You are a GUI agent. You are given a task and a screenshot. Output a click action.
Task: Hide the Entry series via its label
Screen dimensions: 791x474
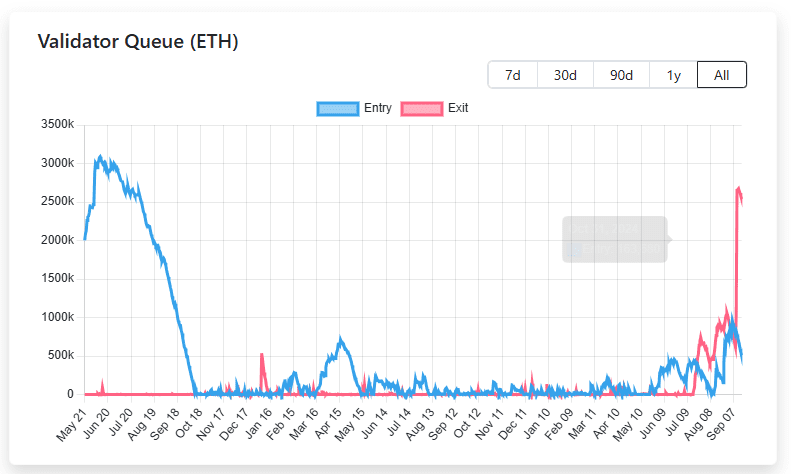[x=377, y=108]
